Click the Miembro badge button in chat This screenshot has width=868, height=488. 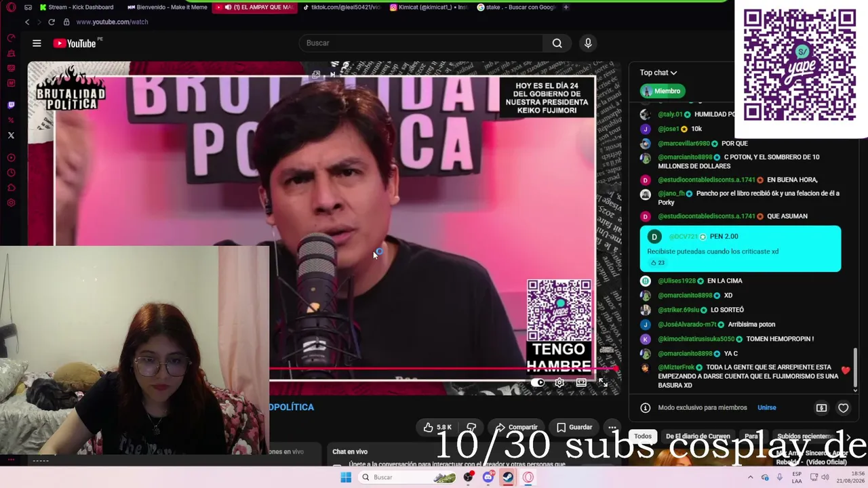tap(662, 91)
